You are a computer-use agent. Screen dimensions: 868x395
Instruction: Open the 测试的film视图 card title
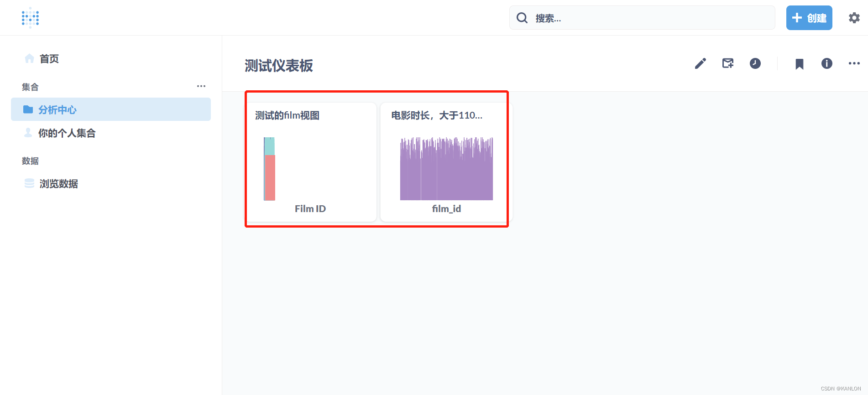287,115
